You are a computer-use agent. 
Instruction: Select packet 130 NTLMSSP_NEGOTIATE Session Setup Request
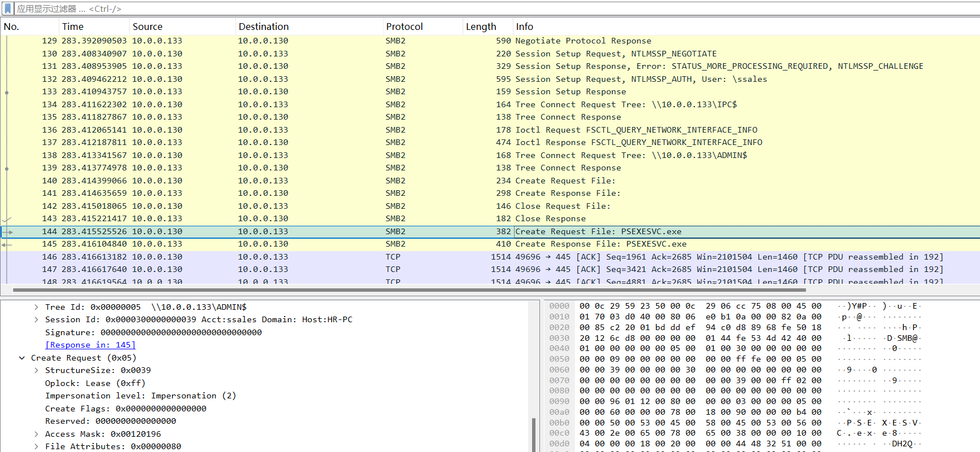[x=490, y=54]
